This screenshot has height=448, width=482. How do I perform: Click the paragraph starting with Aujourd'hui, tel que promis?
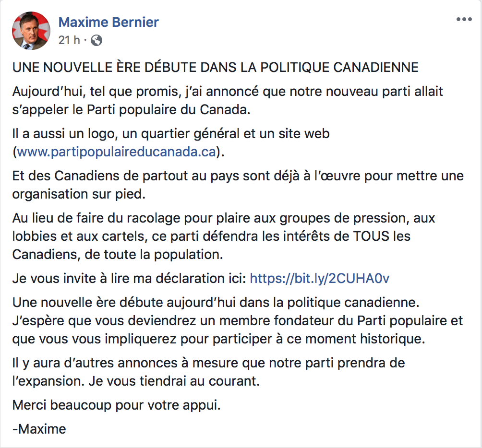click(x=228, y=100)
